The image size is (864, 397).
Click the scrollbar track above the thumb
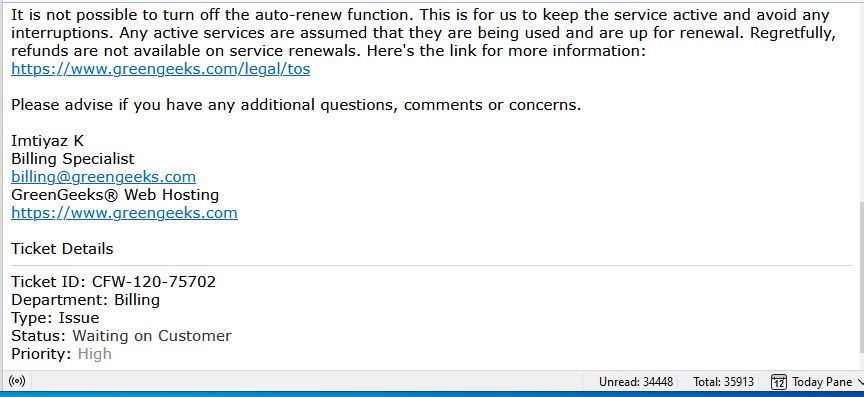861,101
